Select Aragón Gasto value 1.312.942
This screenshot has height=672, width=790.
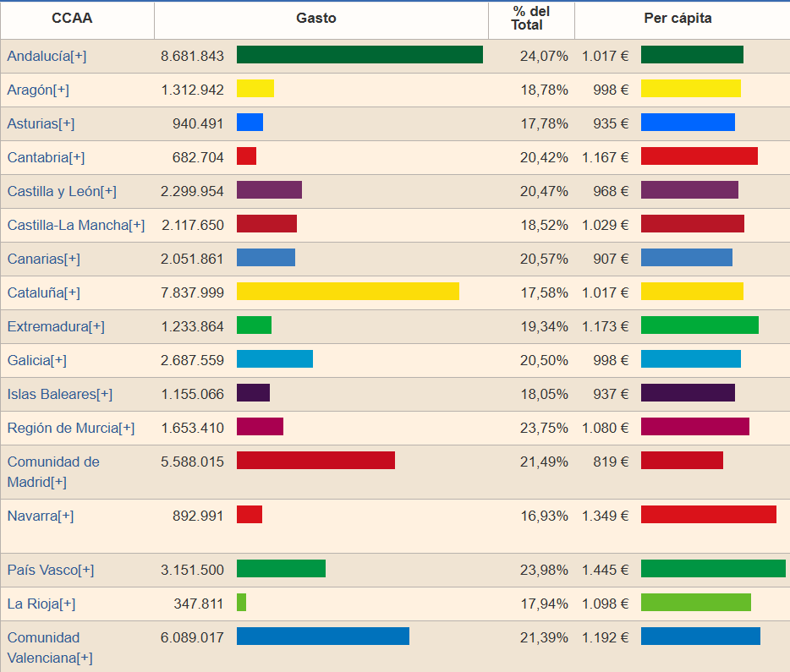(x=193, y=90)
